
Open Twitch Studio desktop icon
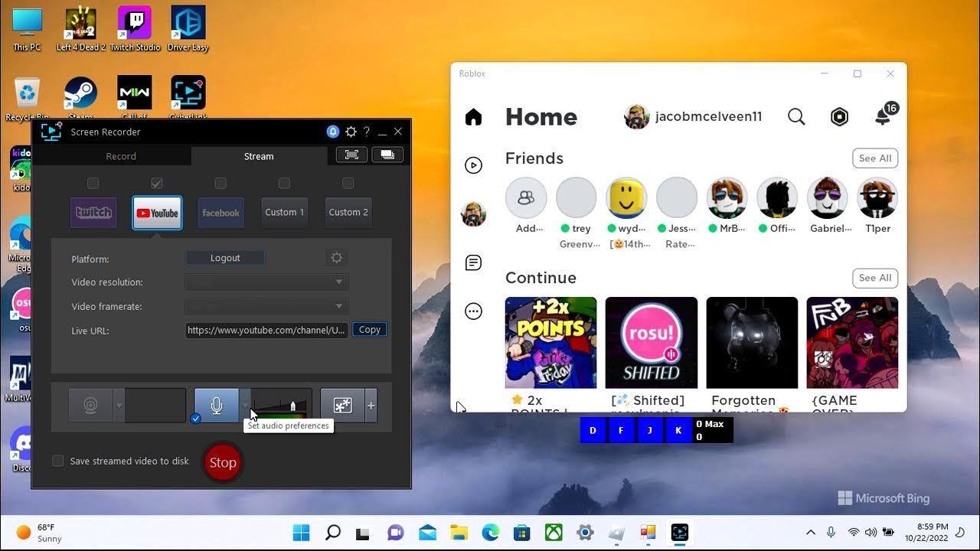pos(136,29)
